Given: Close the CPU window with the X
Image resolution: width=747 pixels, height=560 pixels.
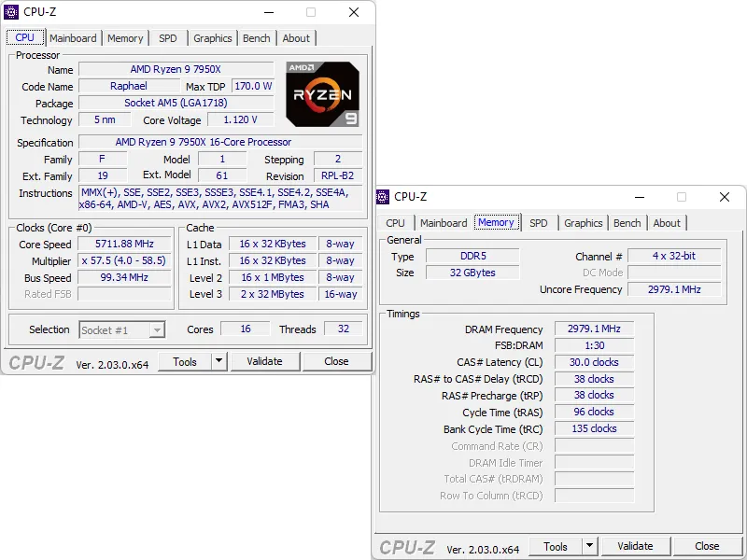Looking at the screenshot, I should pyautogui.click(x=354, y=12).
